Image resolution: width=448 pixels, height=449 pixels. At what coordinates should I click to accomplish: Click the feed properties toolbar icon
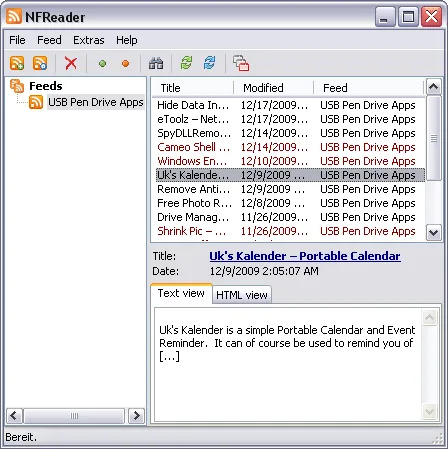40,63
